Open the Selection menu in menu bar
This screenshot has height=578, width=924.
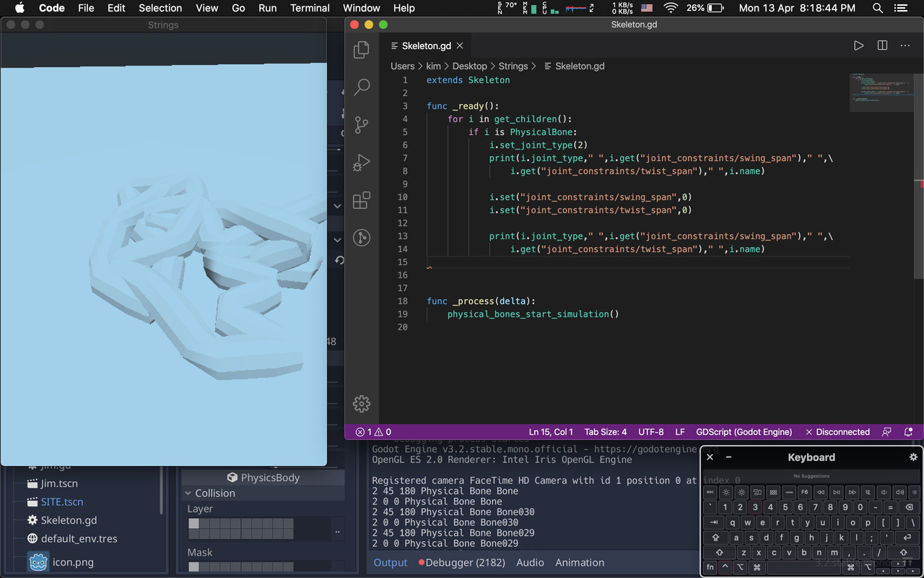pos(160,8)
